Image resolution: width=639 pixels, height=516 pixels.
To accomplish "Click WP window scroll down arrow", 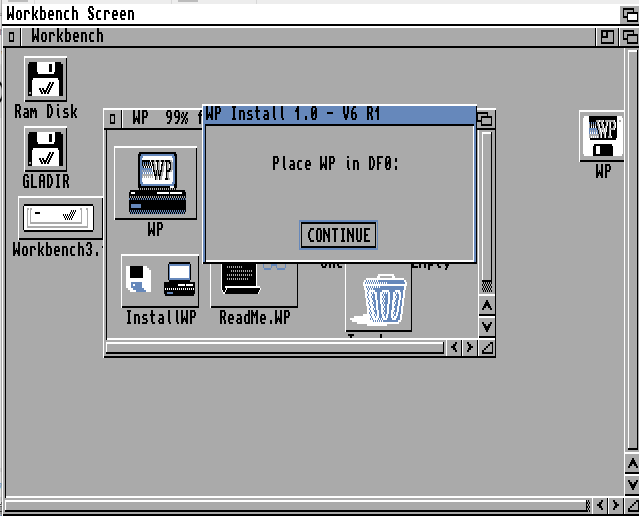I will [487, 326].
